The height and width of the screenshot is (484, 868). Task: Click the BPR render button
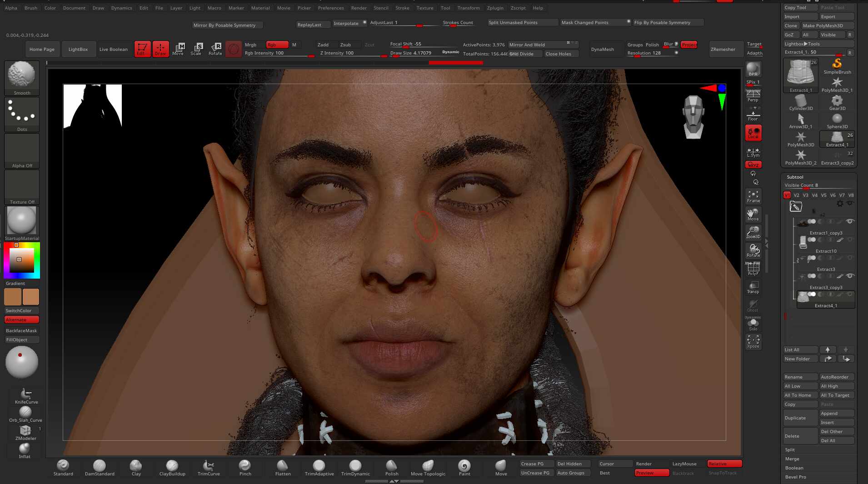click(x=753, y=70)
